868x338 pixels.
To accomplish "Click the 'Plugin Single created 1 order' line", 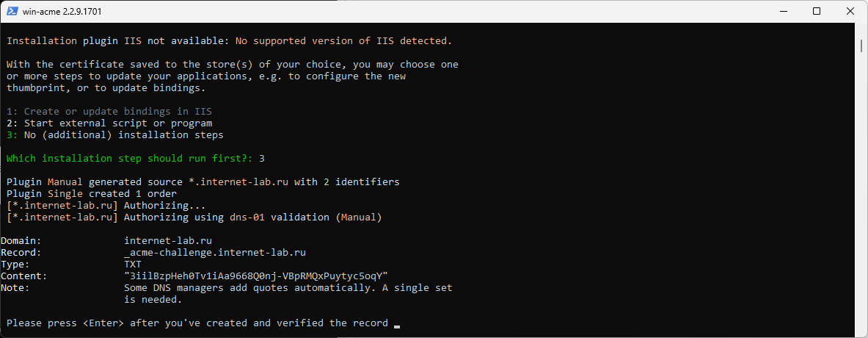I will coord(91,194).
